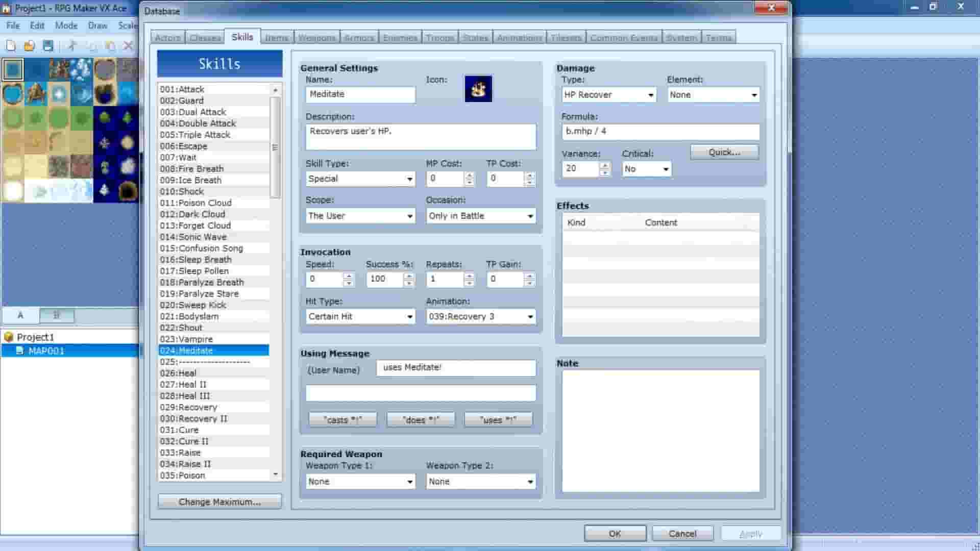Click the MAP001 map icon in project tree
This screenshot has height=551, width=980.
(19, 351)
